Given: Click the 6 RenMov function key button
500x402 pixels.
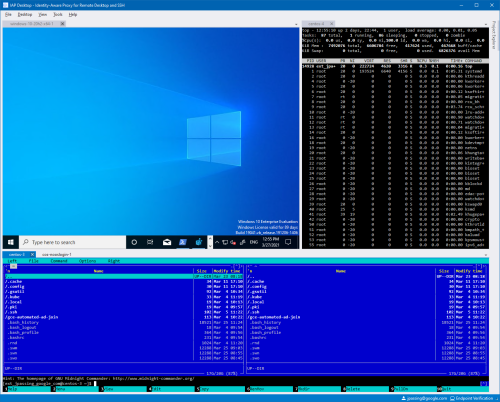Looking at the screenshot, I should point(269,389).
